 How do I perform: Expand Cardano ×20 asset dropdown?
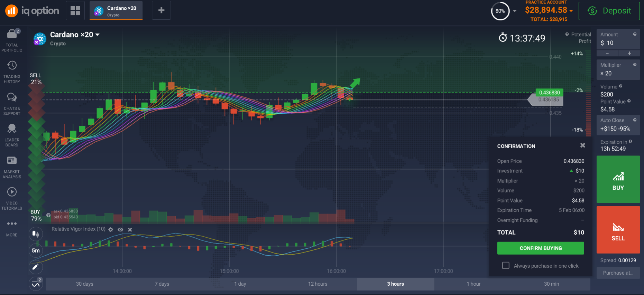[98, 35]
